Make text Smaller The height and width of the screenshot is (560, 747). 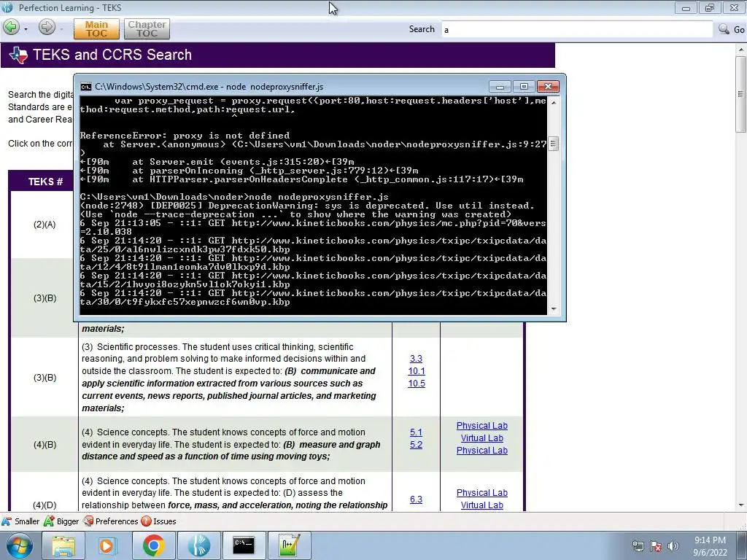20,521
